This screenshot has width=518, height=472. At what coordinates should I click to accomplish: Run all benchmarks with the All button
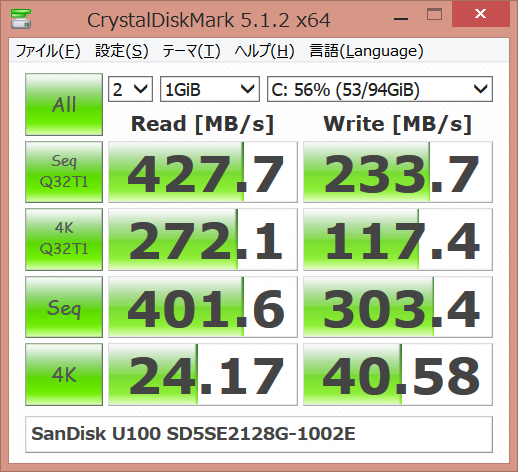tap(64, 104)
